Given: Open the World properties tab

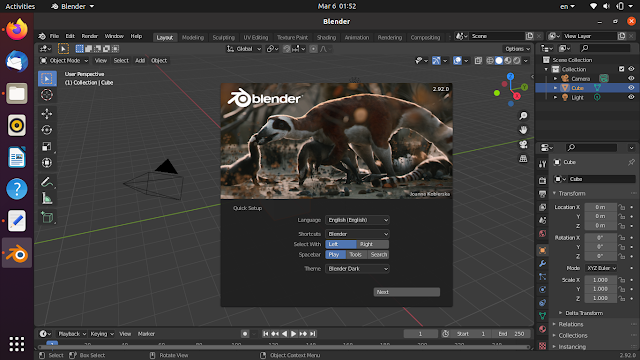Looking at the screenshot, I should [x=542, y=233].
